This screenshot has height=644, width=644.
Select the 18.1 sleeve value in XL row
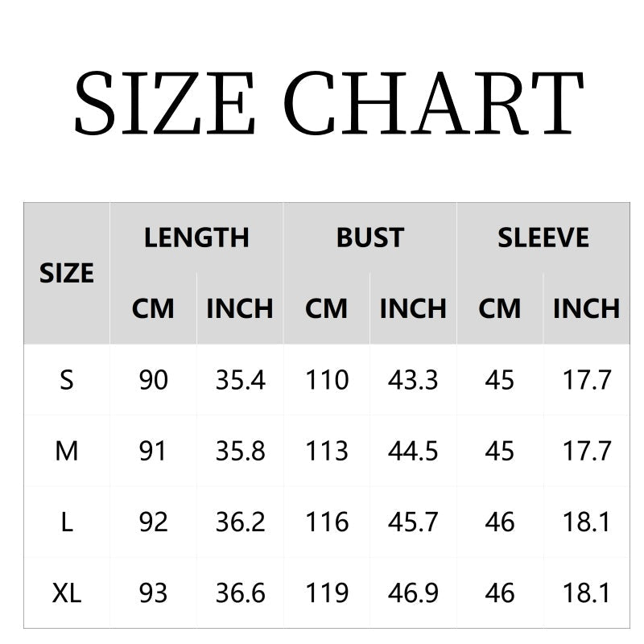click(x=587, y=593)
